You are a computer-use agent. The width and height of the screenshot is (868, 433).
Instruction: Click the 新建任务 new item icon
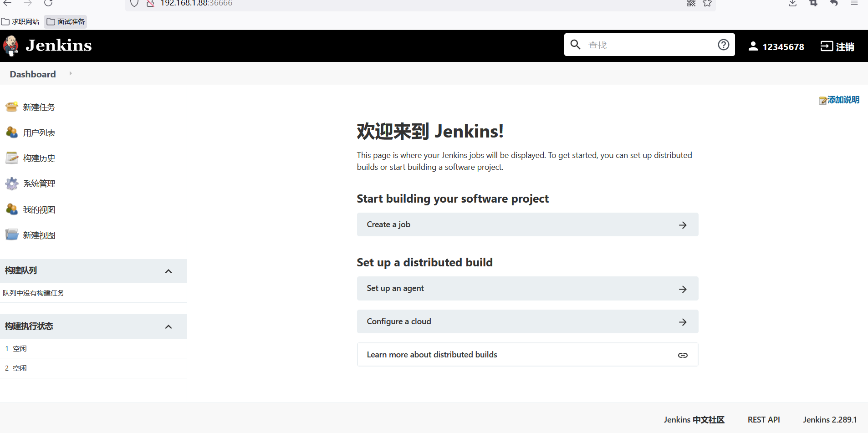[x=12, y=107]
